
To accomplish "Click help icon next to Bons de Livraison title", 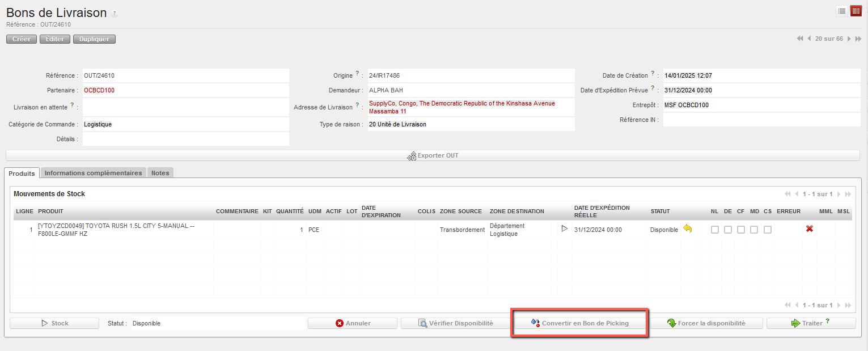I will [x=115, y=14].
